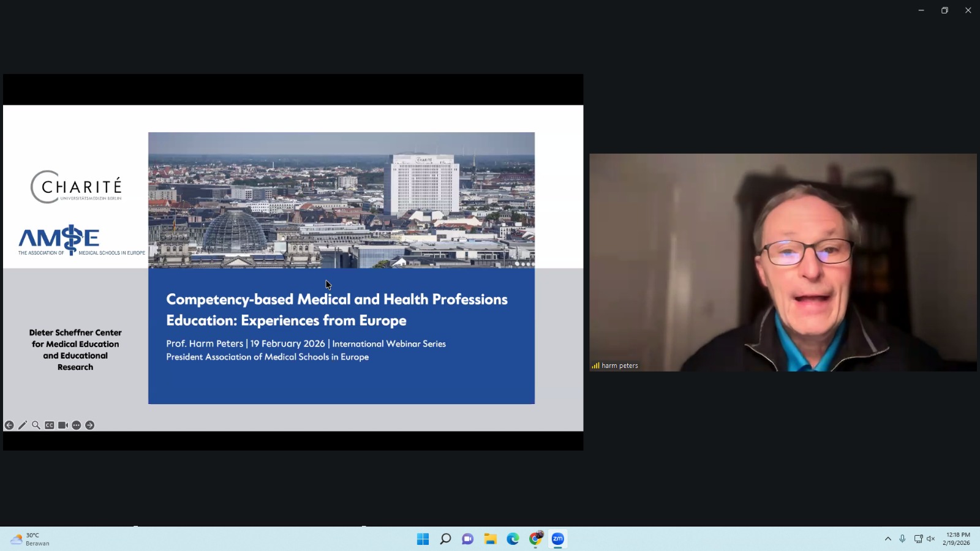The width and height of the screenshot is (980, 551).
Task: Click the magnifier zoom icon on slide
Action: click(x=36, y=425)
